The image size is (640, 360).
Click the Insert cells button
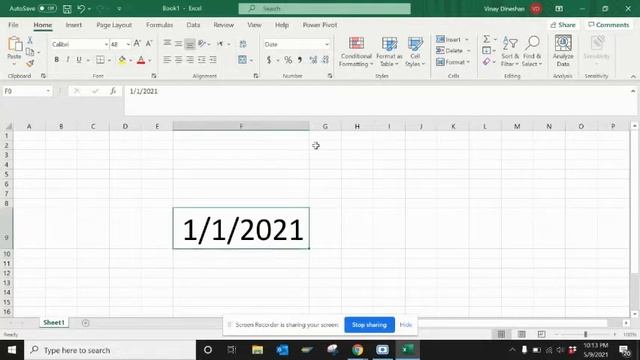[448, 40]
